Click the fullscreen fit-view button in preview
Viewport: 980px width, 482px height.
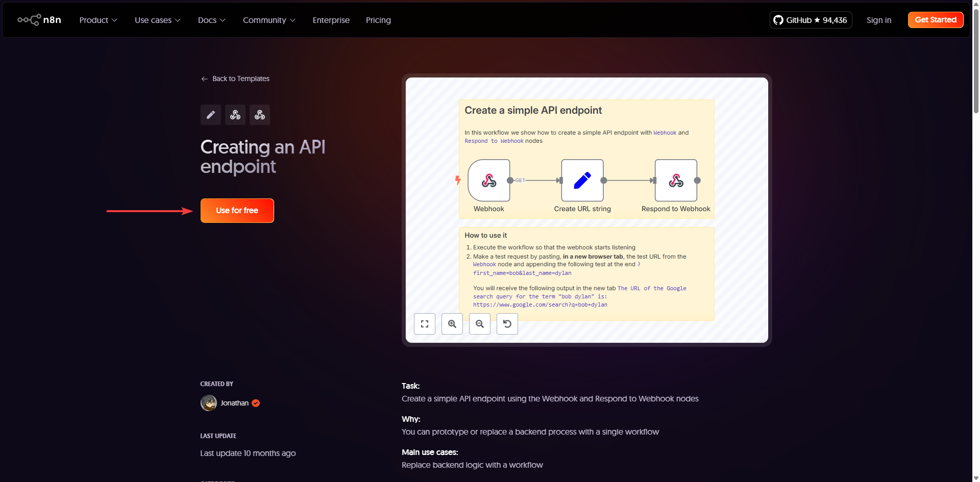coord(425,324)
